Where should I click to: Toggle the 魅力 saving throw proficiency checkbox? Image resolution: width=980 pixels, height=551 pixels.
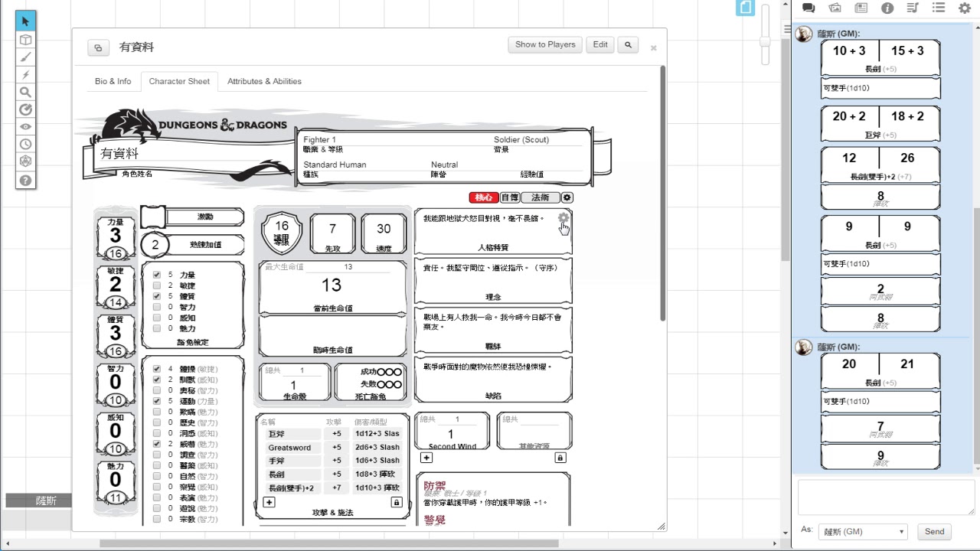point(157,328)
